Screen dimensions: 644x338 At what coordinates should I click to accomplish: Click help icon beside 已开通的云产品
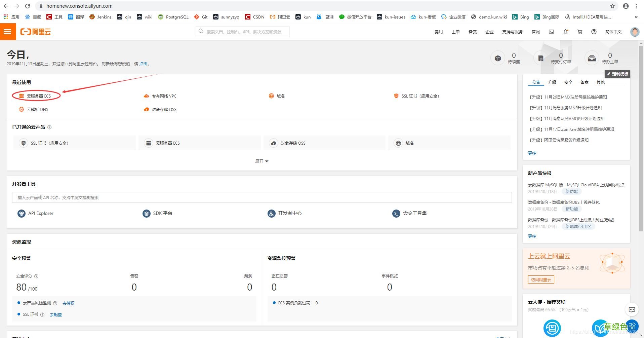coord(49,127)
